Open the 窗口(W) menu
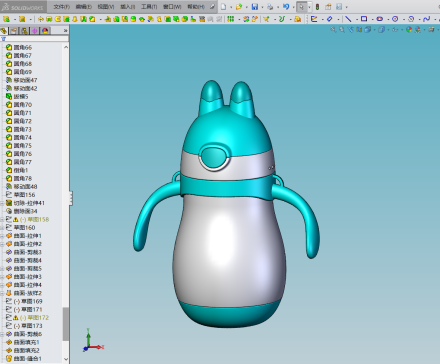This screenshot has width=440, height=364. point(172,7)
